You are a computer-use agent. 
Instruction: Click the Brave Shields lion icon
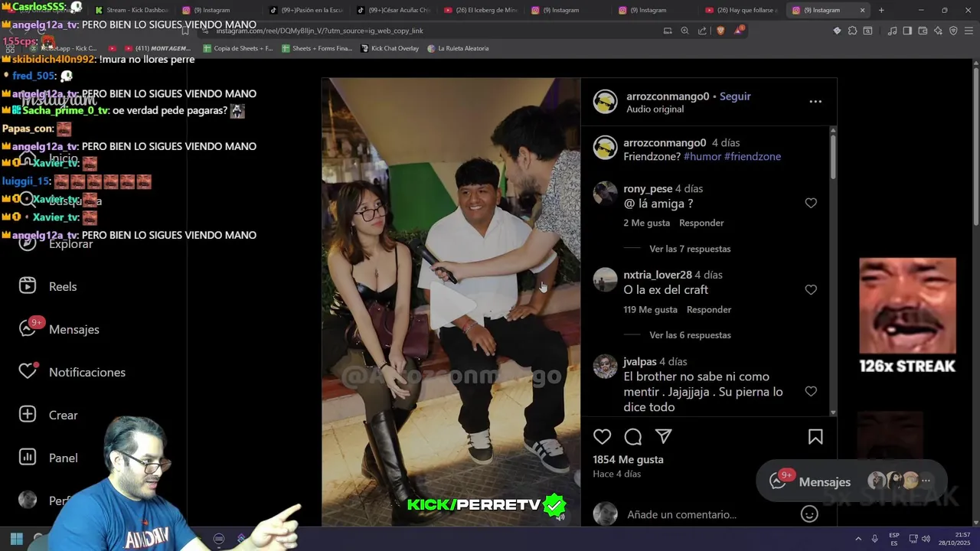720,31
